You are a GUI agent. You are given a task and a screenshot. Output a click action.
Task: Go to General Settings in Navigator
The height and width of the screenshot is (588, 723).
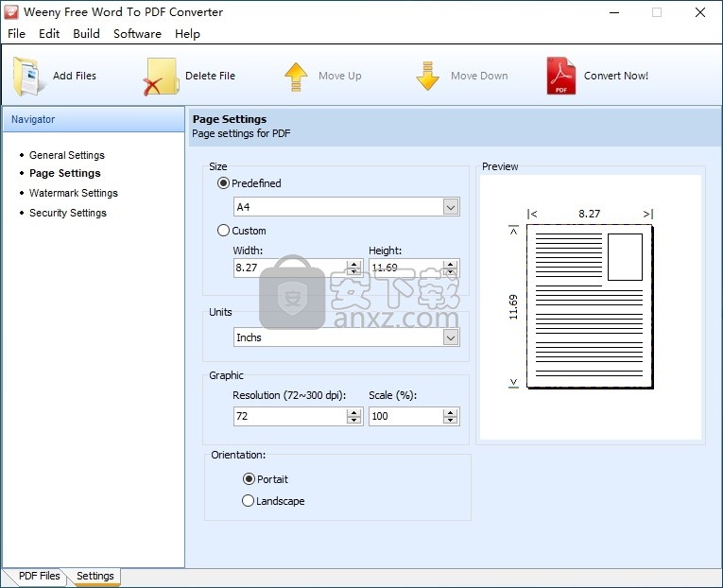pos(67,155)
